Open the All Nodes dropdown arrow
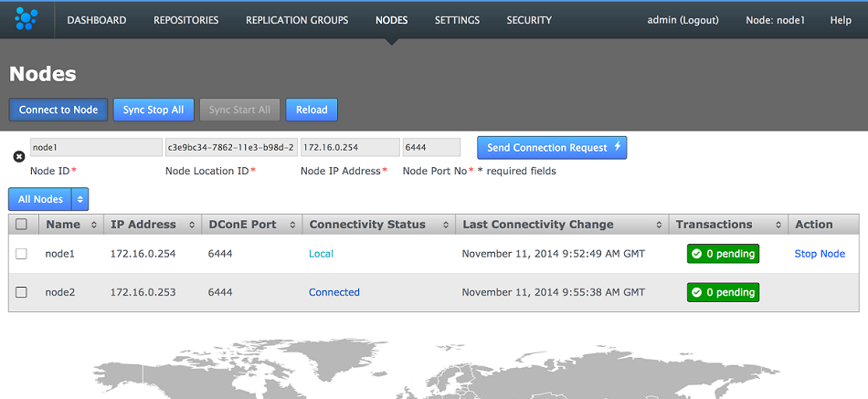The image size is (868, 399). pos(80,199)
